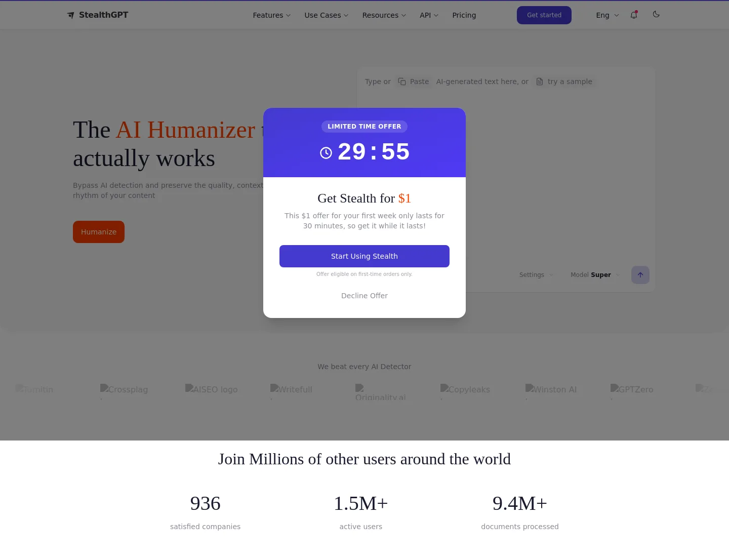Click the clock icon beside countdown timer
This screenshot has width=729, height=560.
[326, 153]
